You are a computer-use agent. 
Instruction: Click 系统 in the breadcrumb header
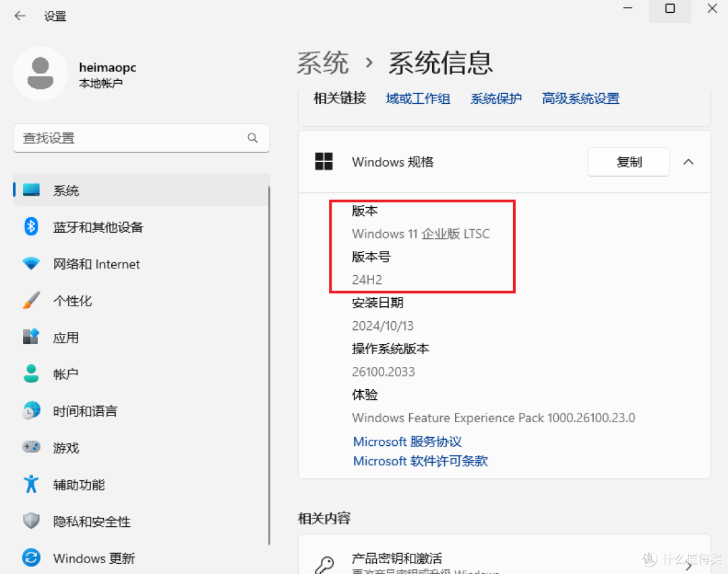tap(322, 62)
